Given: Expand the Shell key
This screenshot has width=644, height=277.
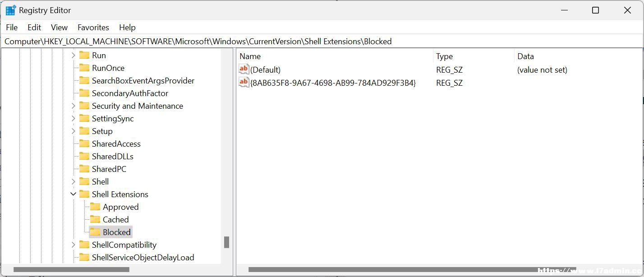Looking at the screenshot, I should 74,181.
